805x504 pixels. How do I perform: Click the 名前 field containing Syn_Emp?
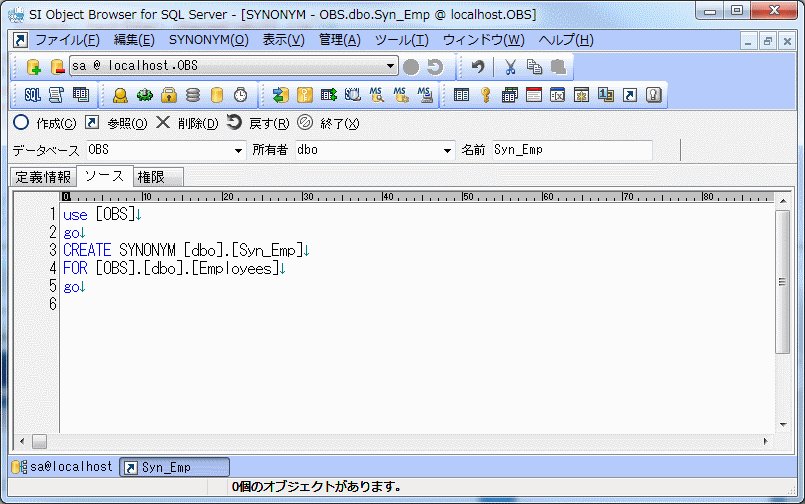(570, 150)
